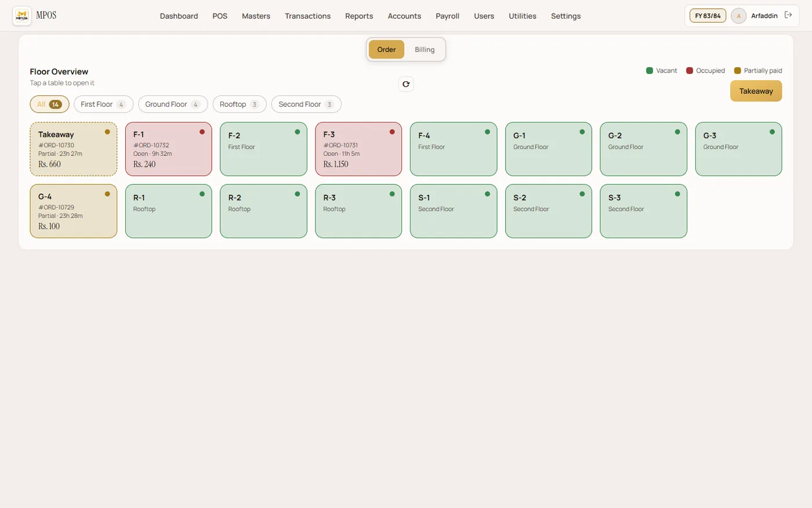Open the Takeaway order card ORD-10730
The height and width of the screenshot is (508, 812).
[x=74, y=149]
